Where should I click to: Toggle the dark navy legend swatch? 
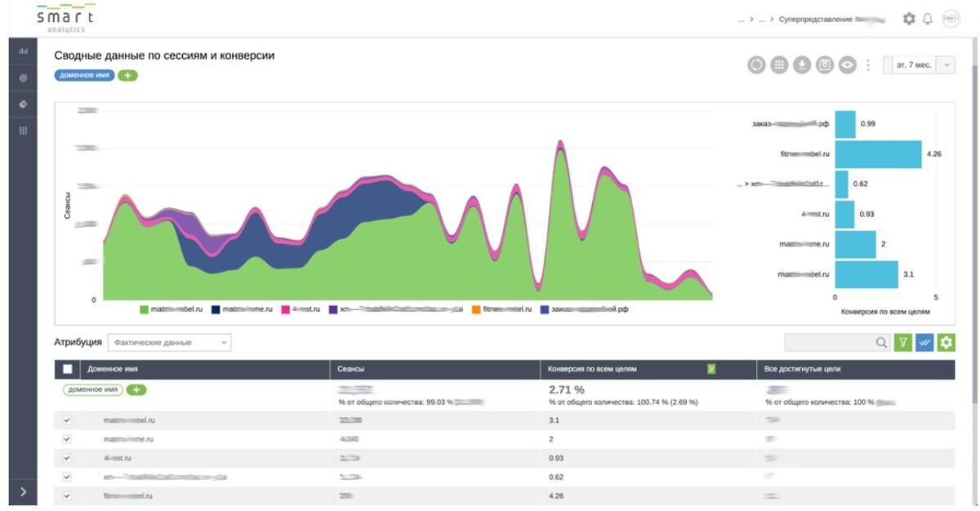[x=216, y=310]
